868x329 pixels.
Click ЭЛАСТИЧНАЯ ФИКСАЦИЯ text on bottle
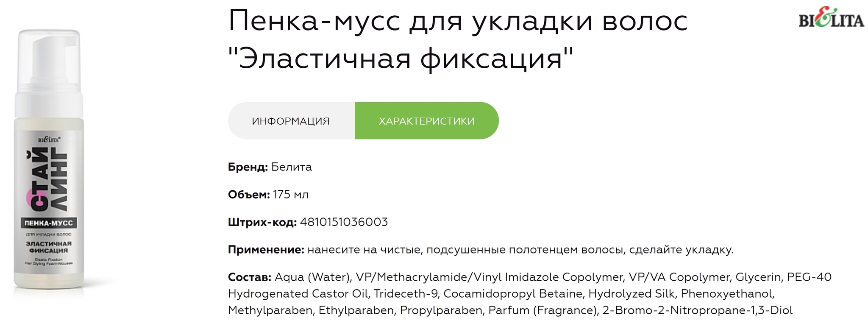point(49,247)
